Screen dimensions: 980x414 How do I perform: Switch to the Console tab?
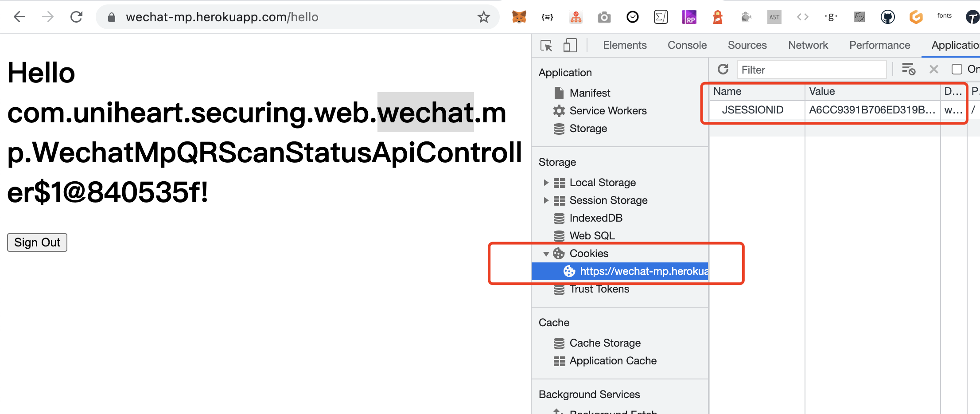point(687,45)
